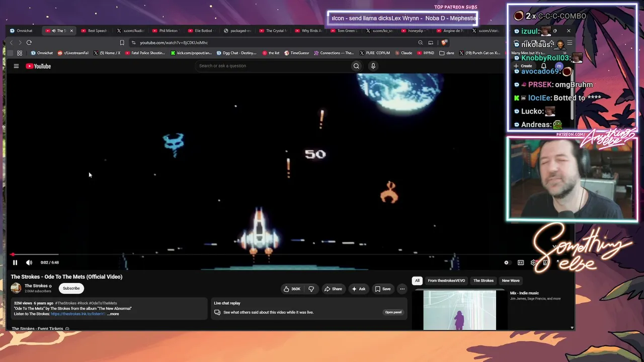
Task: Open the TimeGuessr bookmark
Action: click(297, 53)
